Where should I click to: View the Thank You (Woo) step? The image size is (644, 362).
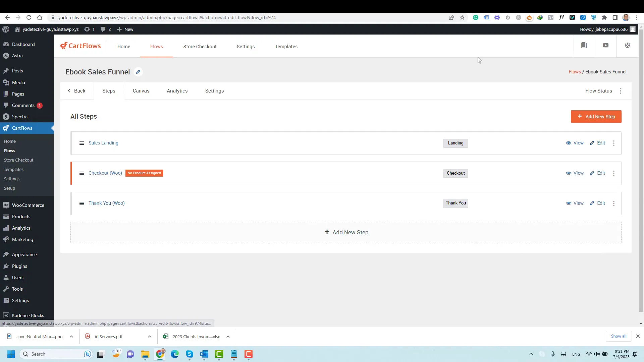click(x=575, y=203)
